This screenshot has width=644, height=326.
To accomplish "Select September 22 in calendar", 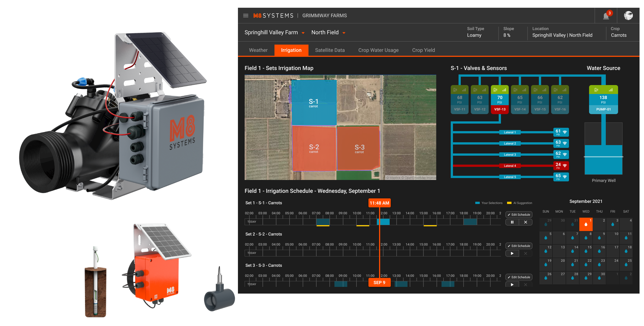I will (586, 264).
